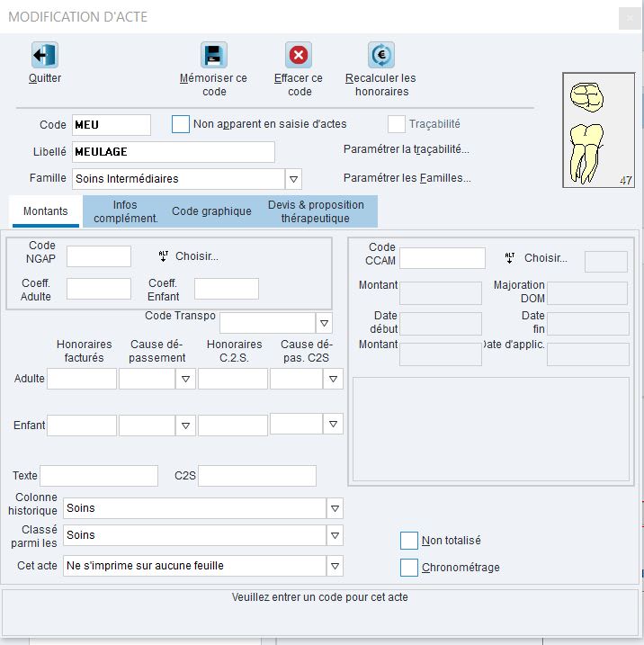Viewport: 644px width, 645px height.
Task: Click the Choisir icon next to Code NGAP
Action: click(x=164, y=256)
